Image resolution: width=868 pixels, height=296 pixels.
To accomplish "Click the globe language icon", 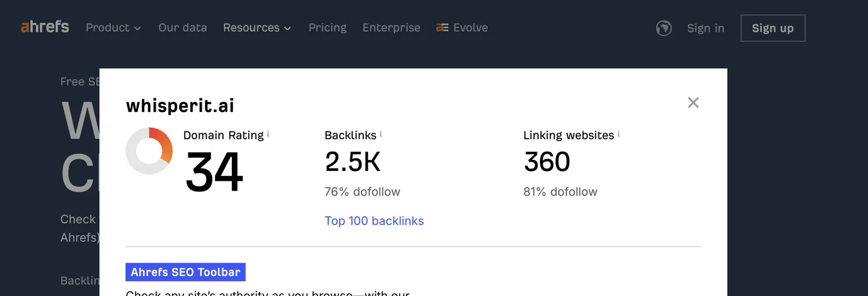I will pyautogui.click(x=664, y=28).
